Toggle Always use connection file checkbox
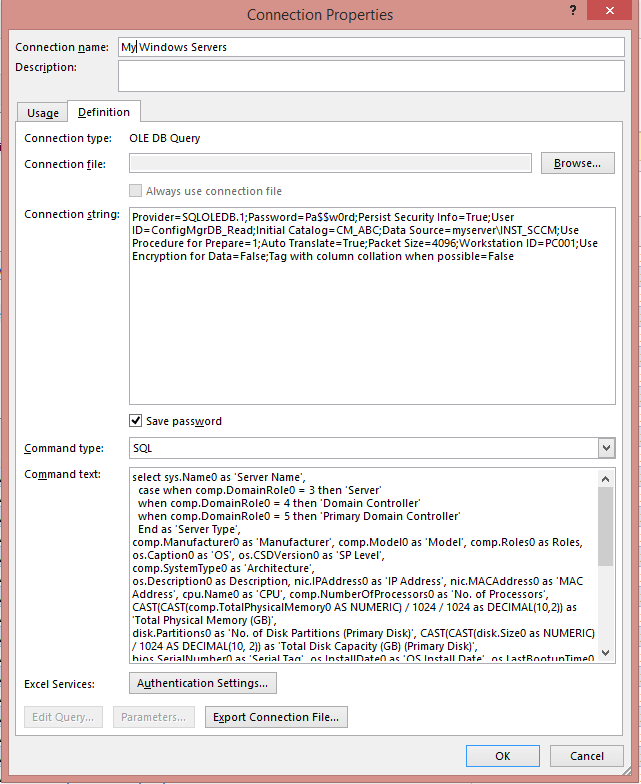This screenshot has height=784, width=641. click(x=136, y=191)
